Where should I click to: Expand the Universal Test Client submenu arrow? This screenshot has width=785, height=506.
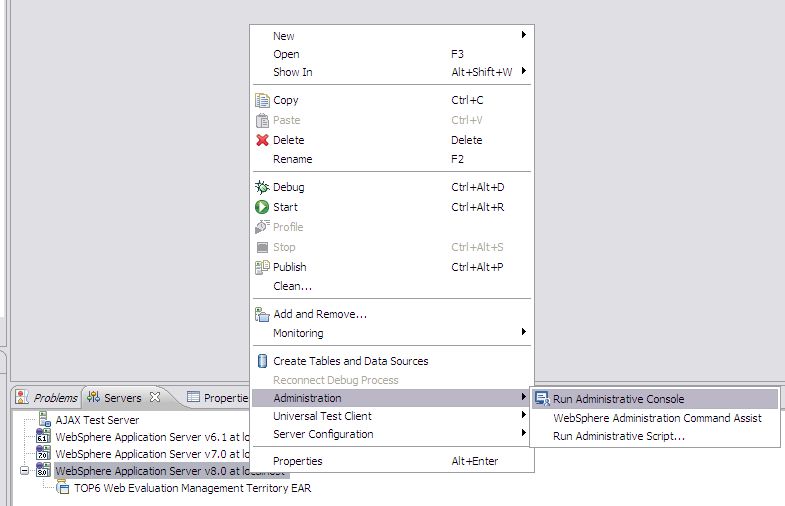point(524,414)
